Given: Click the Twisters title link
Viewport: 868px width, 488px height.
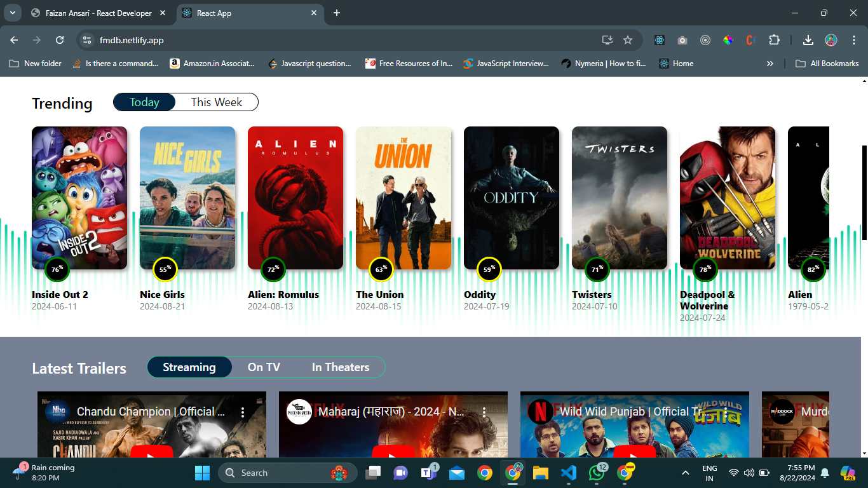Looking at the screenshot, I should click(x=592, y=295).
